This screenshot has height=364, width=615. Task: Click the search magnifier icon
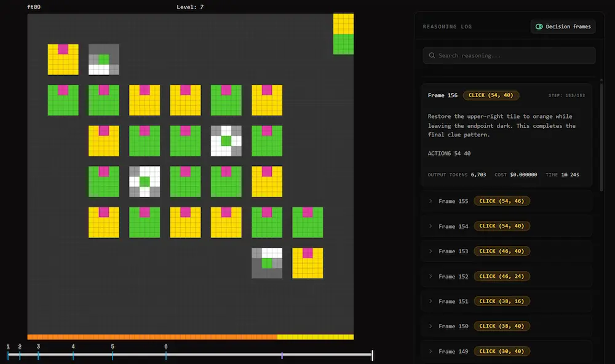432,55
